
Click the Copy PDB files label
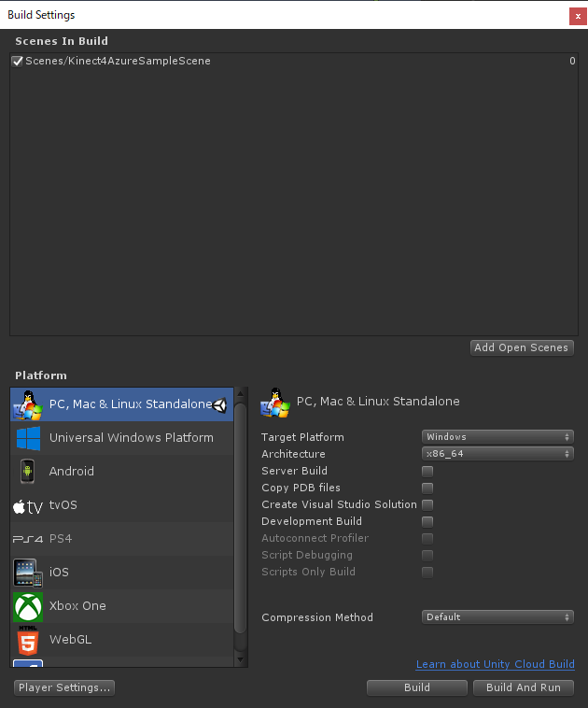tap(301, 488)
